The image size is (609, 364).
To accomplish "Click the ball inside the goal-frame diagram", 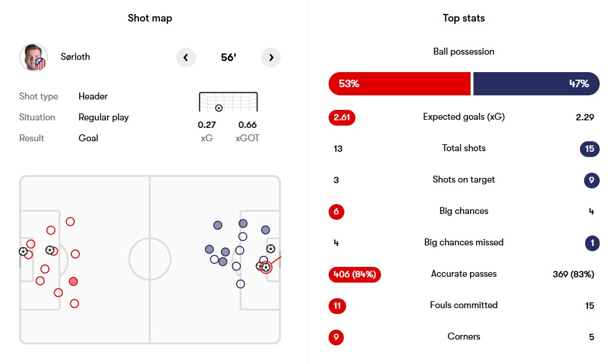I will pos(219,108).
